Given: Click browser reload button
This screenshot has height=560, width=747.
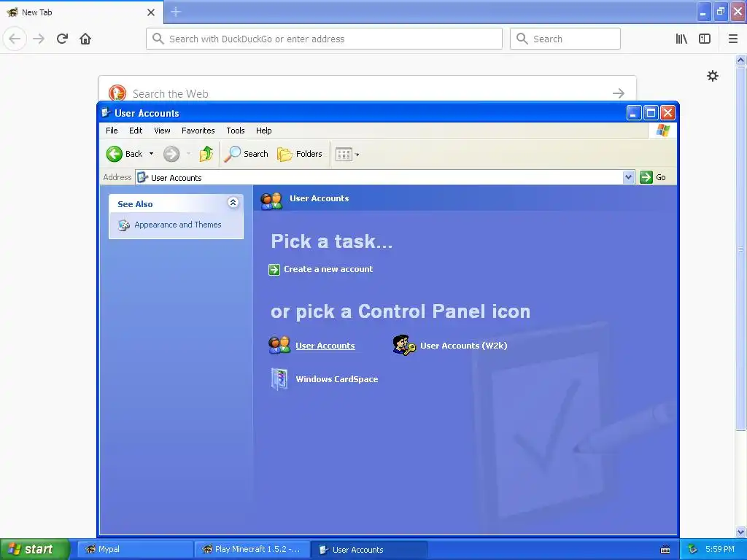Looking at the screenshot, I should [x=62, y=39].
